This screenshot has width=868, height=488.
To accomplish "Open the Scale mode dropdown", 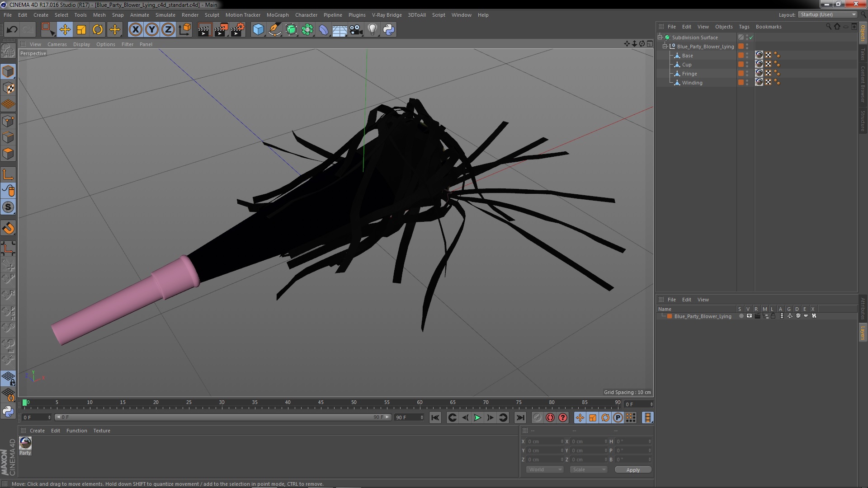I will tap(588, 470).
